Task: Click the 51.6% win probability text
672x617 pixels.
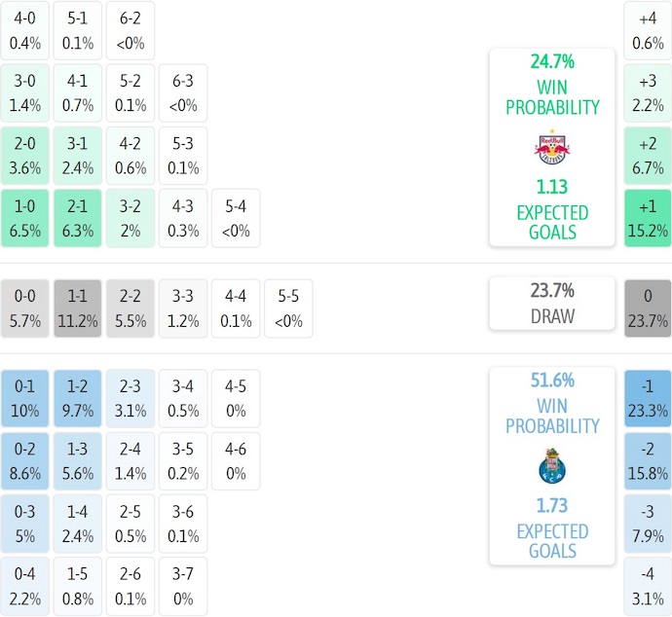Action: 552,381
